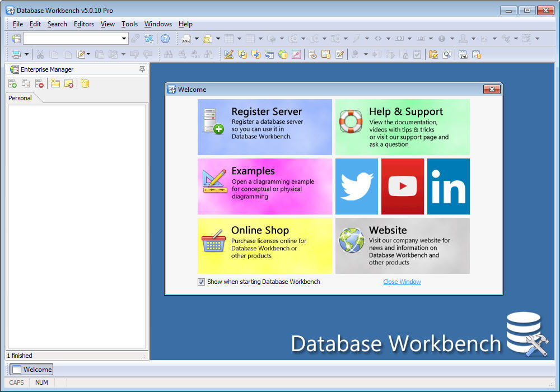Click the Register Server tile
The height and width of the screenshot is (392, 560).
pos(265,127)
